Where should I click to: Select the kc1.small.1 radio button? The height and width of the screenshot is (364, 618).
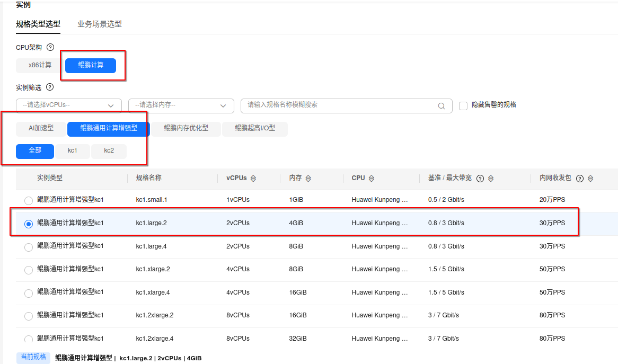pyautogui.click(x=29, y=200)
